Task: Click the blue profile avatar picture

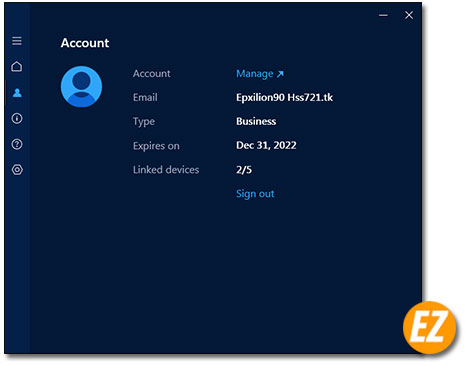Action: [81, 87]
